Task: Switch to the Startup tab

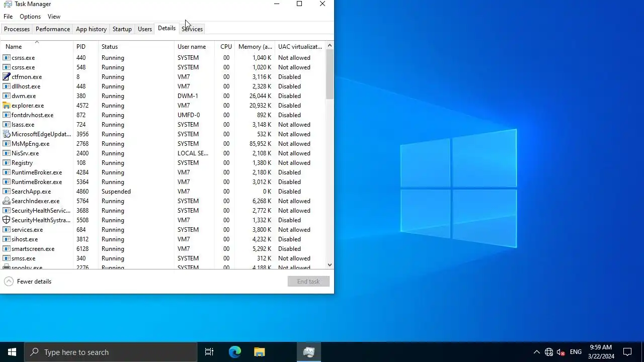Action: click(x=122, y=29)
